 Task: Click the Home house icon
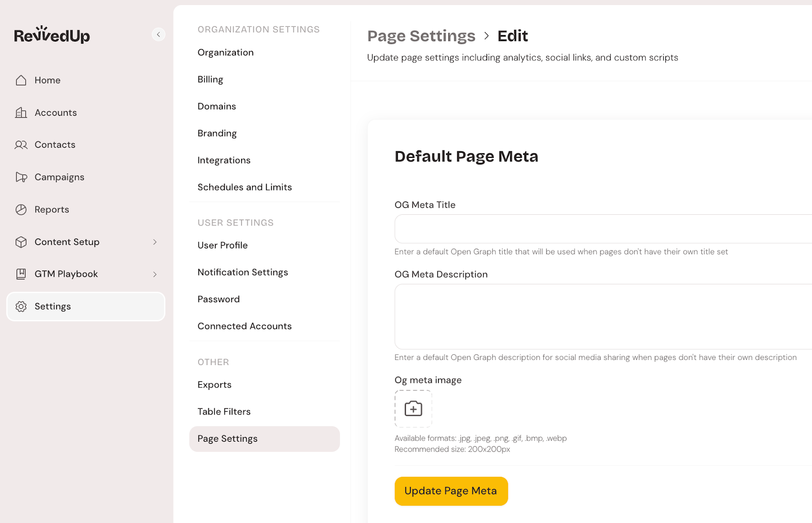21,80
